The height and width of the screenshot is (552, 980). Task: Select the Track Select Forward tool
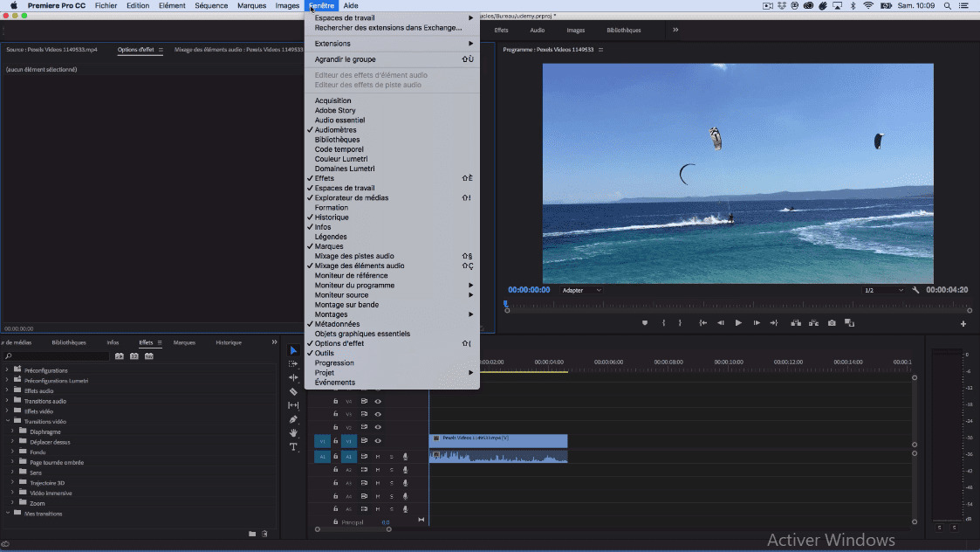tap(293, 365)
